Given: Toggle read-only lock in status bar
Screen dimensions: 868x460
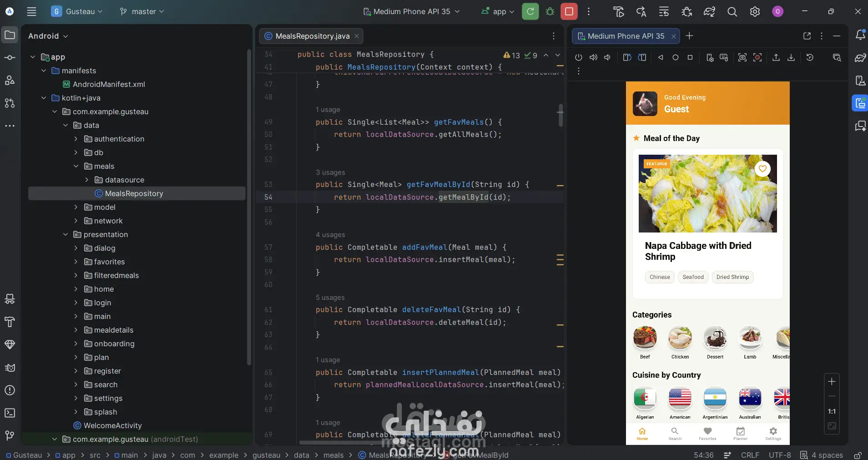Looking at the screenshot, I should point(858,455).
